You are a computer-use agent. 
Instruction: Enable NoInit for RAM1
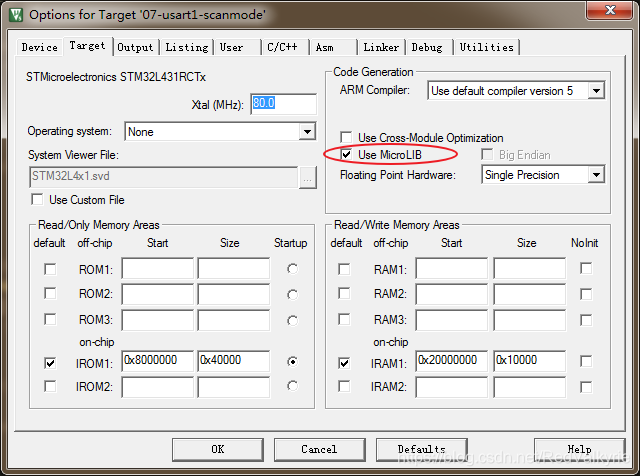(586, 269)
